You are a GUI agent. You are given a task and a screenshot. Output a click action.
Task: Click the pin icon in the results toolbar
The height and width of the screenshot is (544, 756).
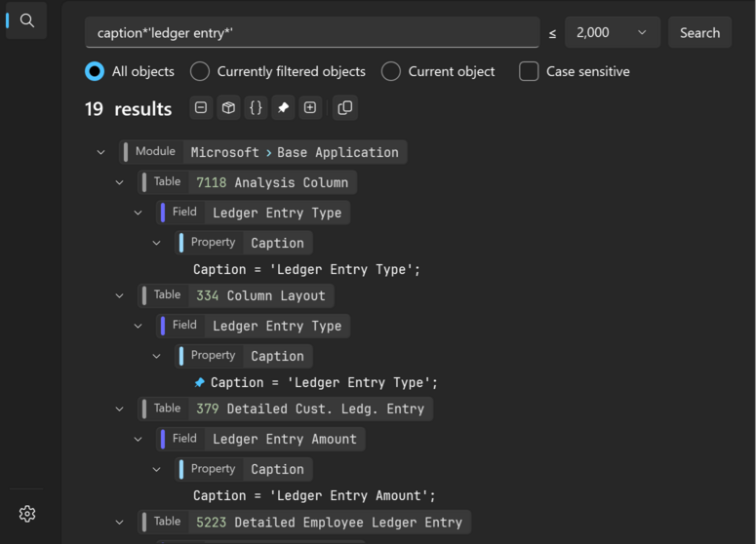coord(283,107)
